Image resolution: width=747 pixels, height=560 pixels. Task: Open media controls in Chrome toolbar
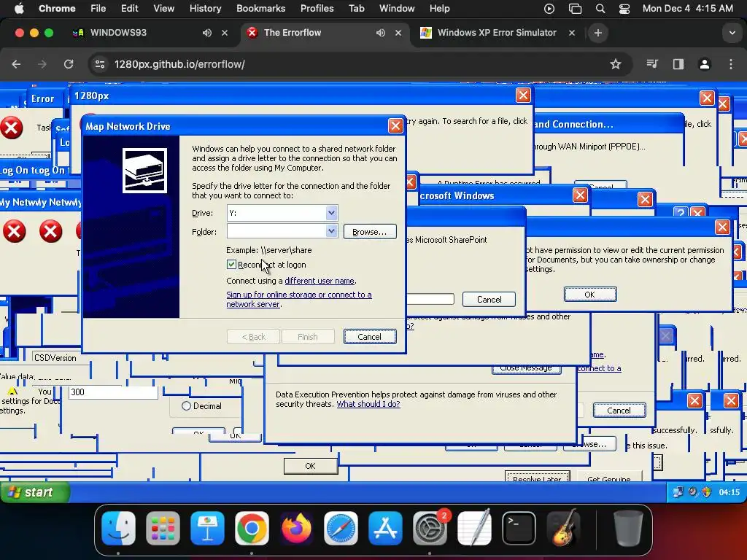[x=651, y=64]
